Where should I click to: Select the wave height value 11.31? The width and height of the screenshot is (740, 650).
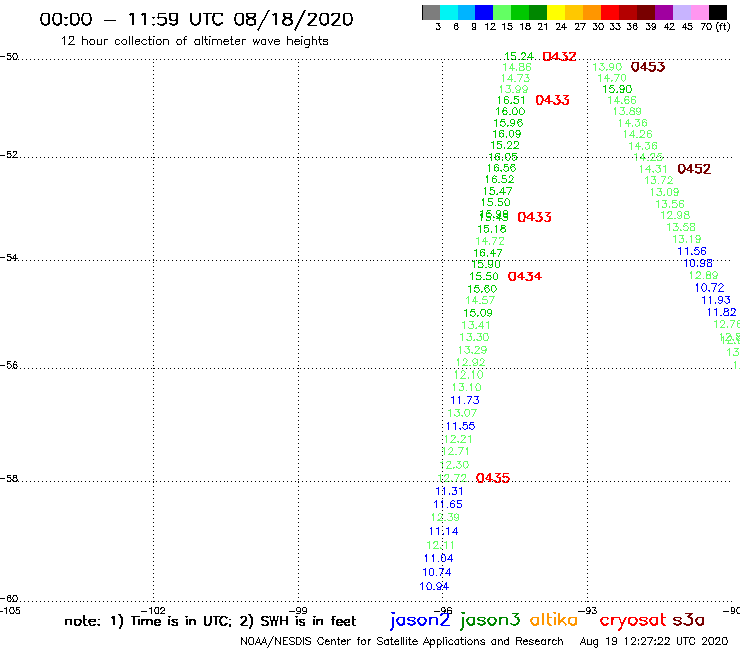coord(449,491)
